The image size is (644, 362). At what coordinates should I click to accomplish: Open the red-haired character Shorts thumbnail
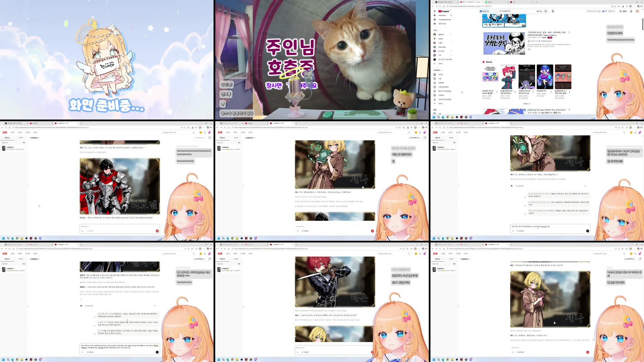[508, 77]
